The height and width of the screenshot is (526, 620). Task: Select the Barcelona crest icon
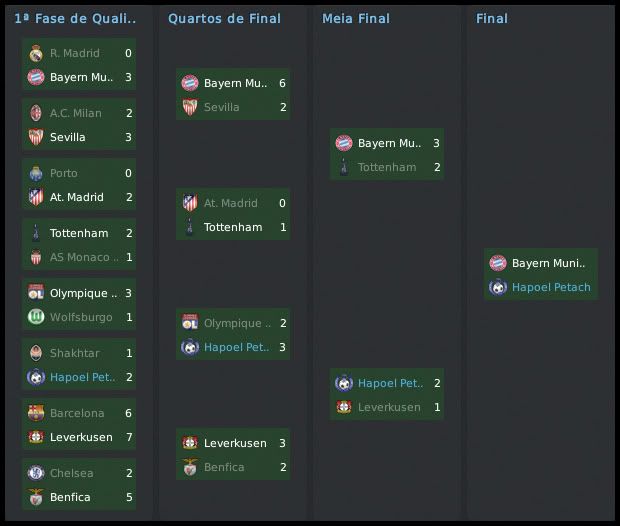coord(35,413)
